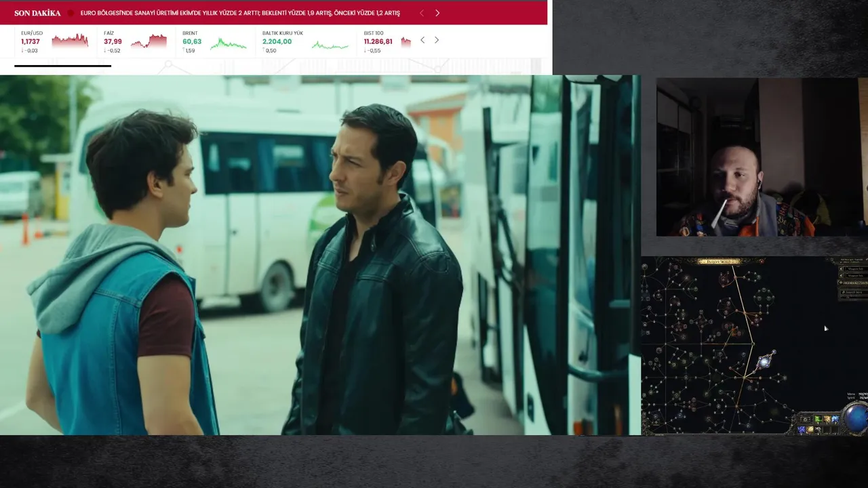The image size is (868, 488).
Task: Activate the green skill icon in skill bar
Action: tap(818, 419)
